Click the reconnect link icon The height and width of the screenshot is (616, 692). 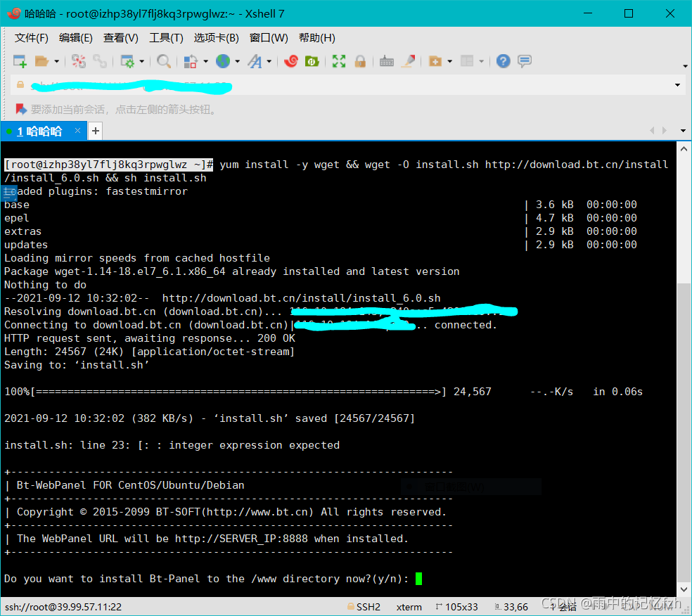[x=100, y=61]
